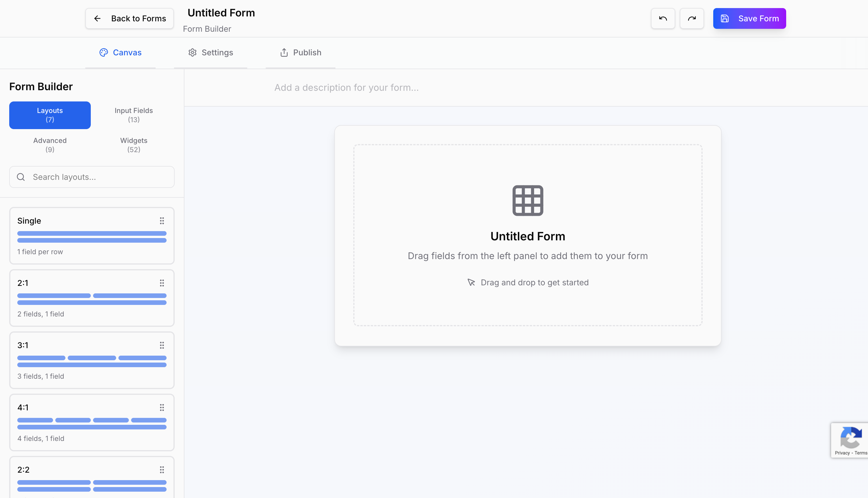This screenshot has width=868, height=498.
Task: Open the Widgets category
Action: pyautogui.click(x=133, y=145)
